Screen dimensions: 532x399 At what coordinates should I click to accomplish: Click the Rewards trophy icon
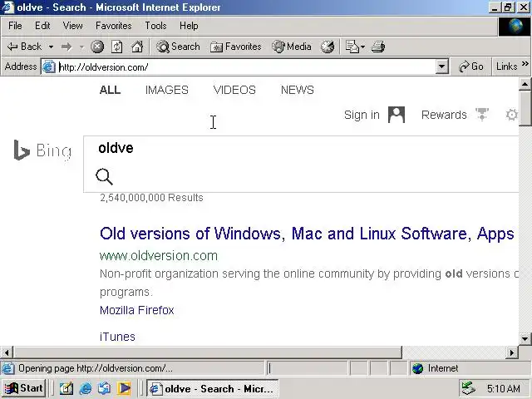482,114
